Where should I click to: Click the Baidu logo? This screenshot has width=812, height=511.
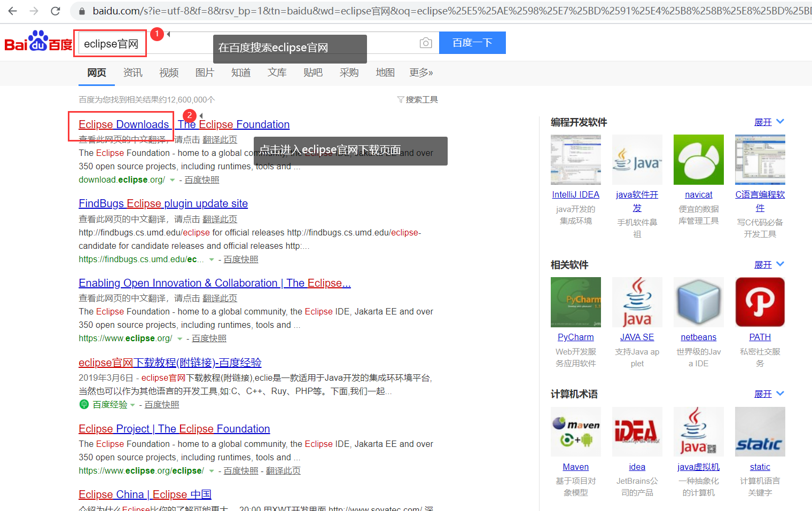(37, 43)
